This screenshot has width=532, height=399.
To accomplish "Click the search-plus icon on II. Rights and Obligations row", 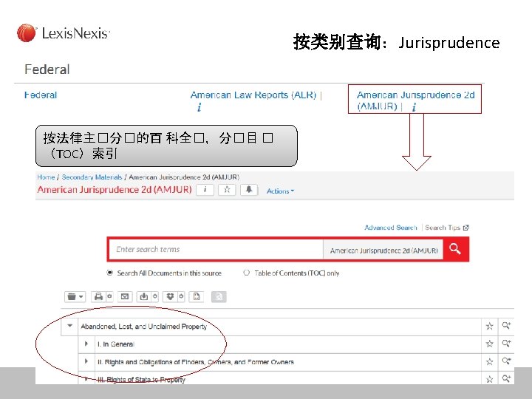I will tap(506, 361).
